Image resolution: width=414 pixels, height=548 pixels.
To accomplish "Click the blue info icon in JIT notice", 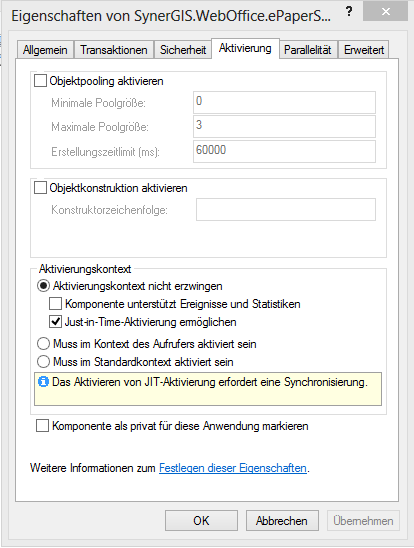I will click(x=43, y=382).
